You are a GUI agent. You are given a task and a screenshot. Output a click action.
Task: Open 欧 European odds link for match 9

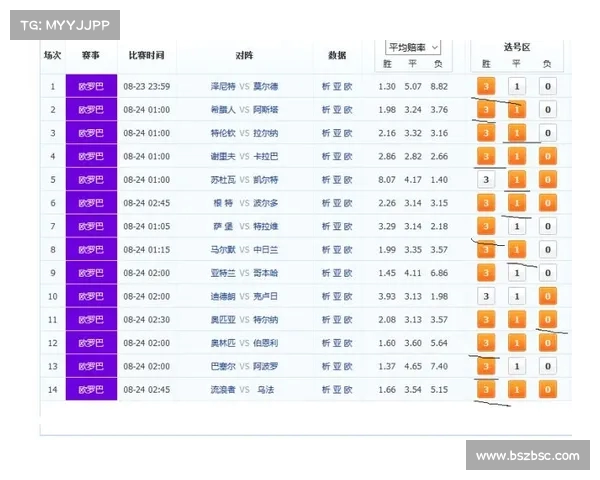tap(348, 273)
